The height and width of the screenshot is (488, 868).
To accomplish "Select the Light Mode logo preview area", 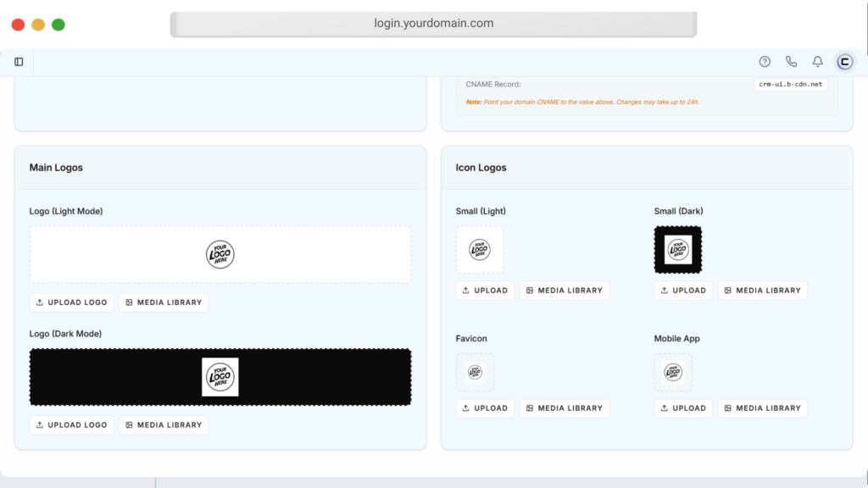I will [220, 254].
